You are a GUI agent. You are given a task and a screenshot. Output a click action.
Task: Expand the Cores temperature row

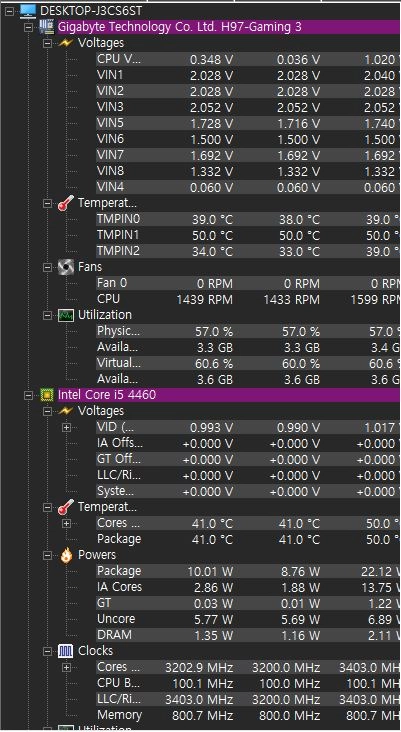pos(67,523)
